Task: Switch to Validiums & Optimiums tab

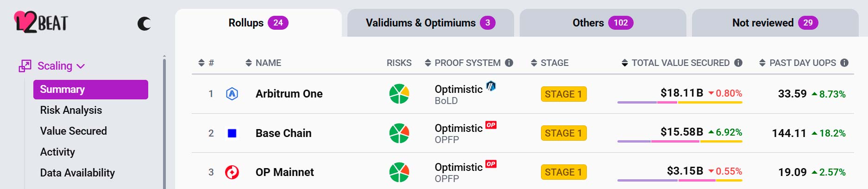Action: pyautogui.click(x=430, y=23)
